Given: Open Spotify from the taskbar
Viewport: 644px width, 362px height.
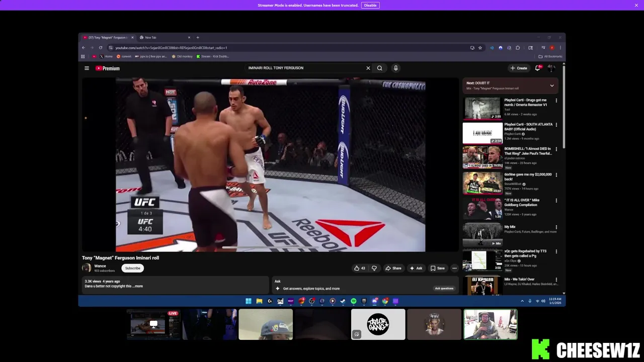Looking at the screenshot, I should [x=354, y=301].
